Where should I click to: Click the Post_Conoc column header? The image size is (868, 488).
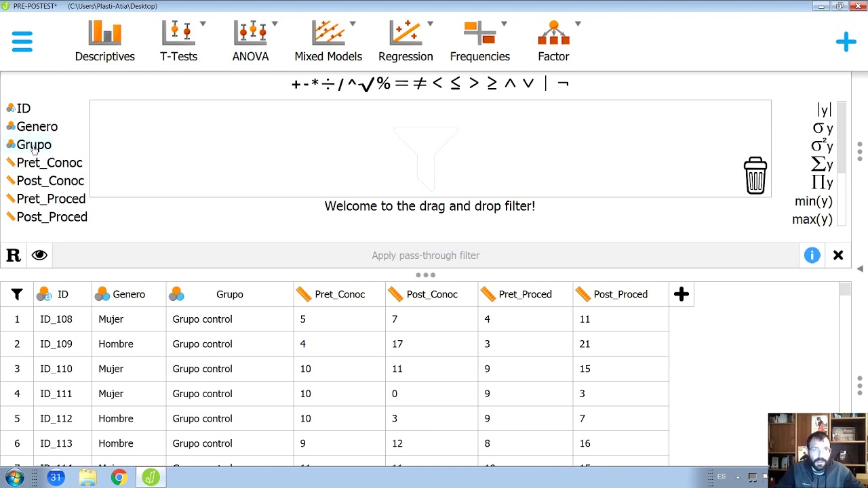(x=431, y=294)
